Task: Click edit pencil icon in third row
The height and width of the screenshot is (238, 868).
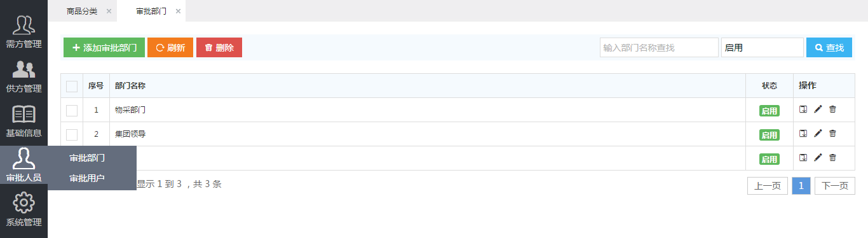Action: pyautogui.click(x=818, y=158)
